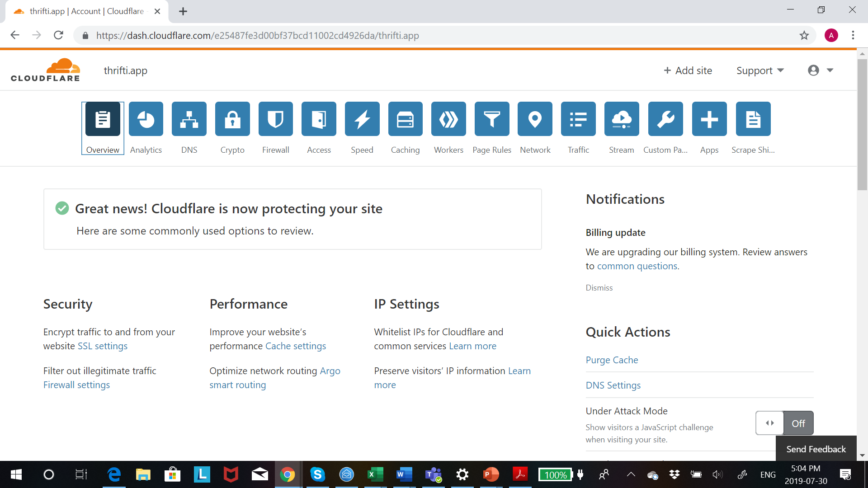Viewport: 868px width, 488px height.
Task: Bookmark this page with star icon
Action: pos(804,35)
